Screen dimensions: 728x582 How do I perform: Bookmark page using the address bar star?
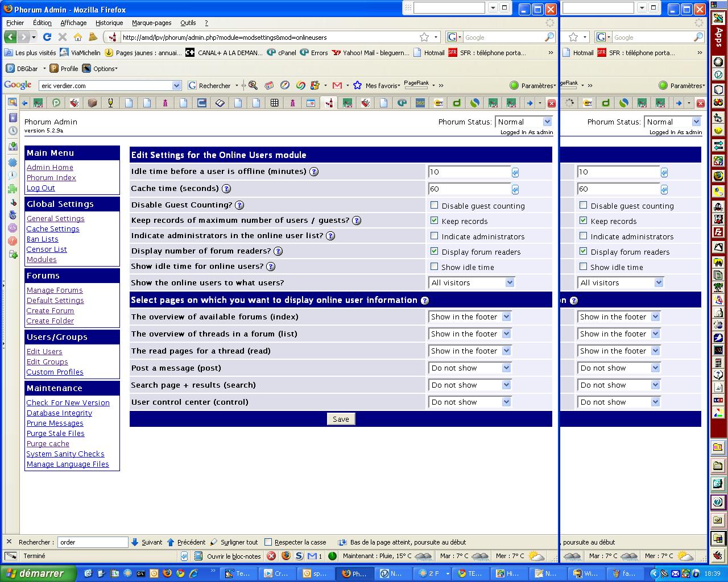click(424, 37)
